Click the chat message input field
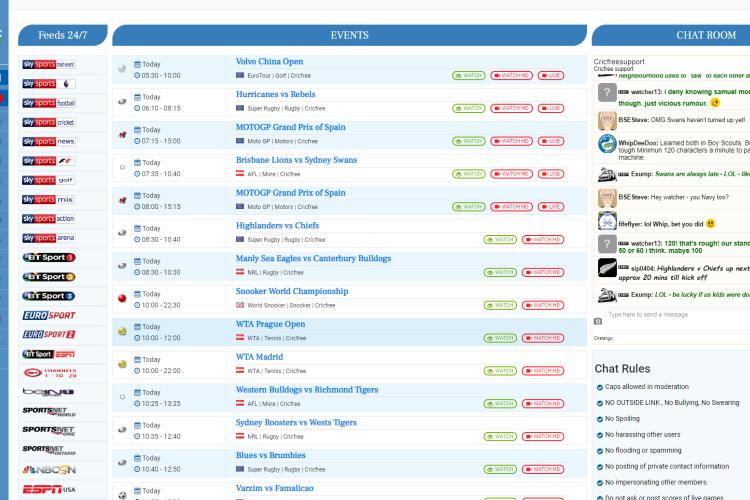750x500 pixels. (x=677, y=320)
